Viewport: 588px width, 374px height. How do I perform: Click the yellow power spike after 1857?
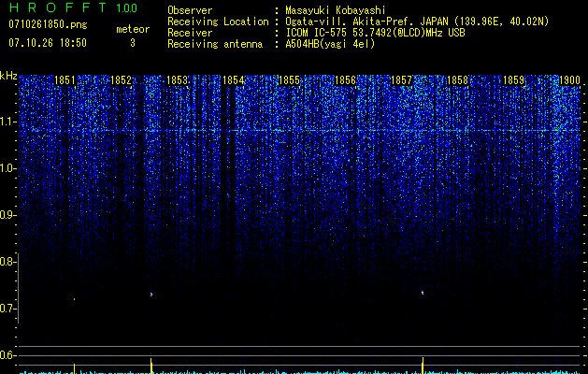(423, 366)
